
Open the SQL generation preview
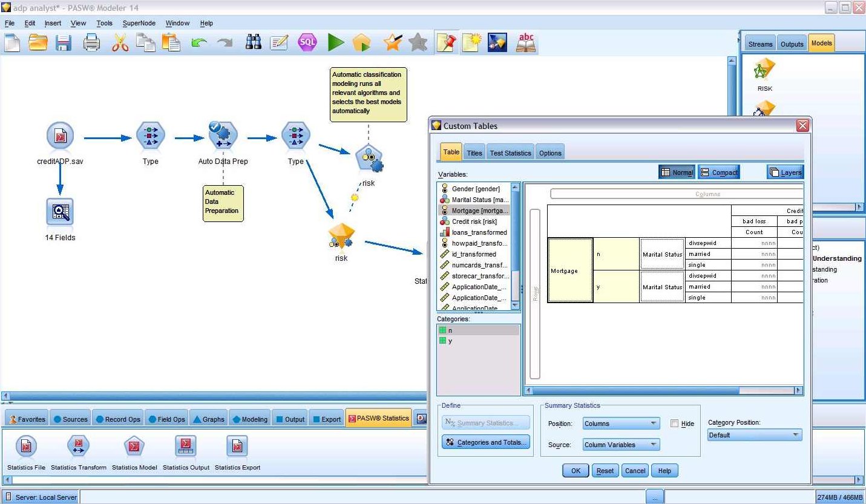tap(307, 42)
